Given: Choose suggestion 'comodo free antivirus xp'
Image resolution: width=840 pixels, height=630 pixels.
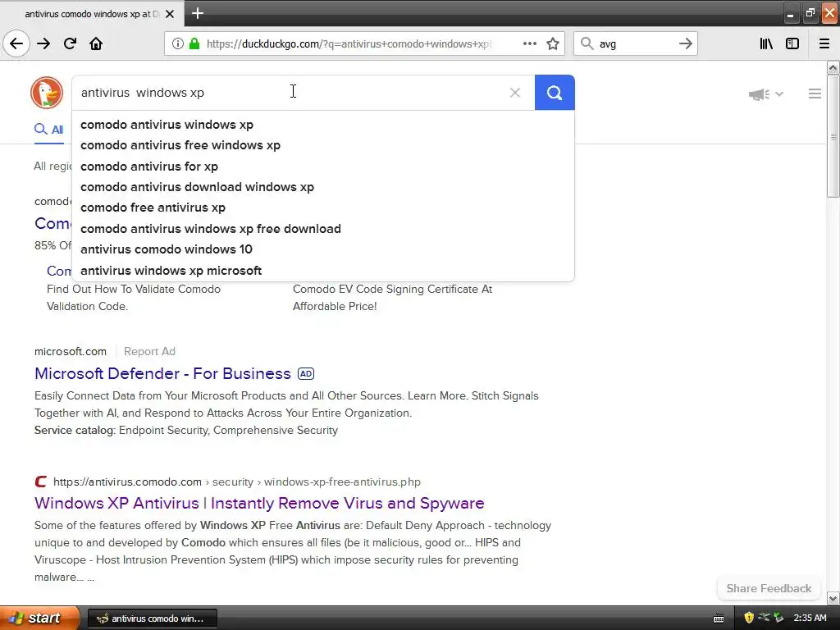Looking at the screenshot, I should [323, 208].
